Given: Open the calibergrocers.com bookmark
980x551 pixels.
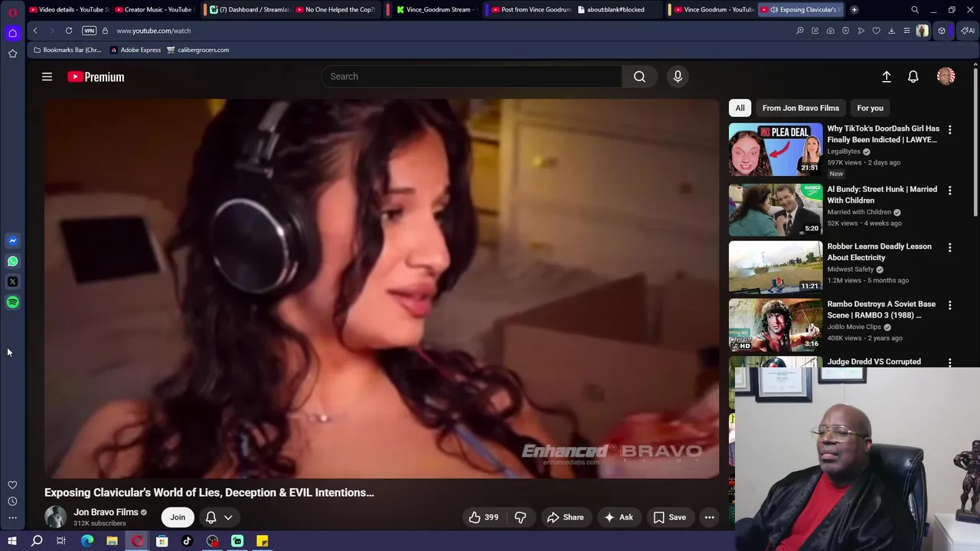Looking at the screenshot, I should [198, 50].
